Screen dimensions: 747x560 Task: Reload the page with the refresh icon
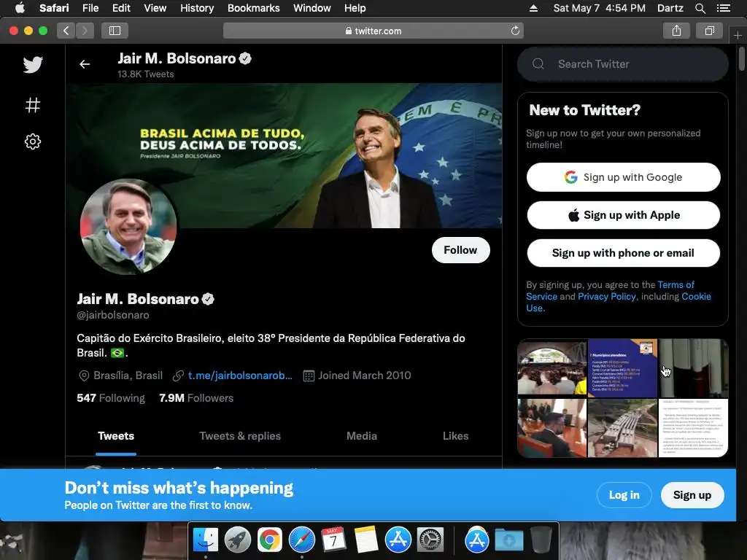[515, 31]
